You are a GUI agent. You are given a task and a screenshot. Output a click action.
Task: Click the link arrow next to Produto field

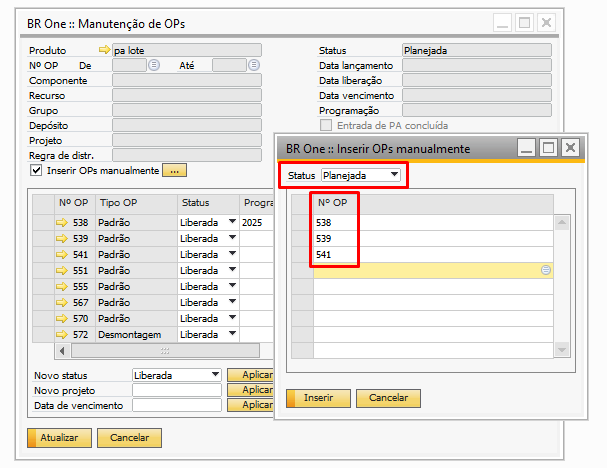click(x=104, y=50)
